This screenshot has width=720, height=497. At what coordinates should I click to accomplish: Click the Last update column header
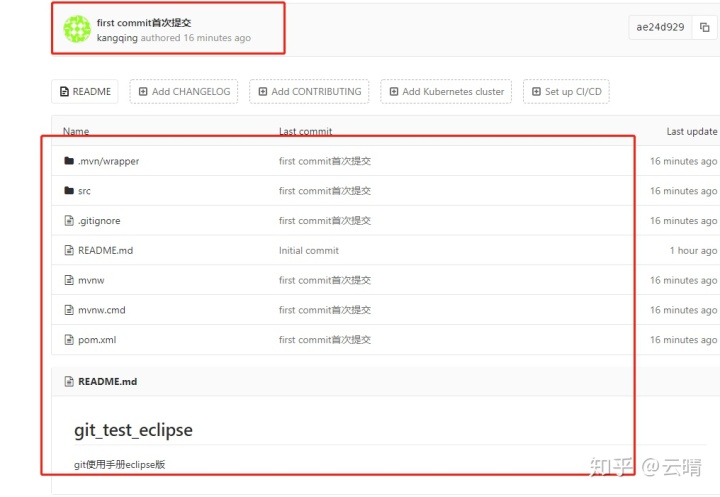pos(692,131)
